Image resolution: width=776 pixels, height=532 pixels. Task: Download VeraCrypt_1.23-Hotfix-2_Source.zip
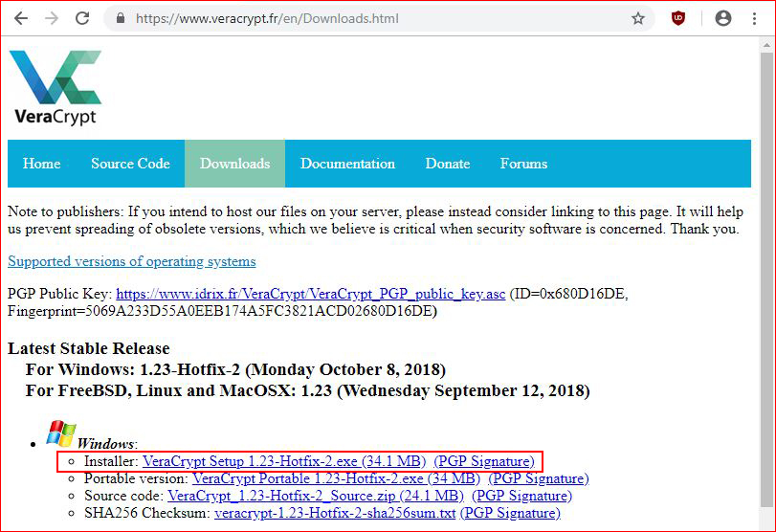pyautogui.click(x=315, y=496)
